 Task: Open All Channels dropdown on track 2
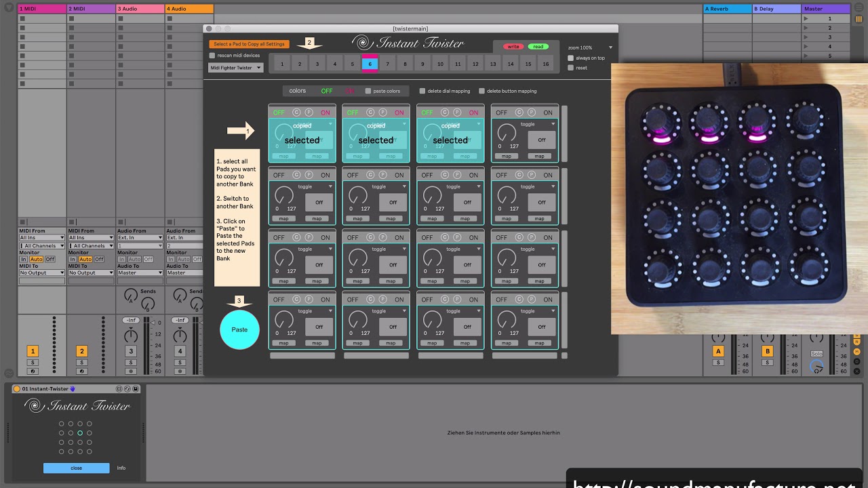tap(91, 245)
